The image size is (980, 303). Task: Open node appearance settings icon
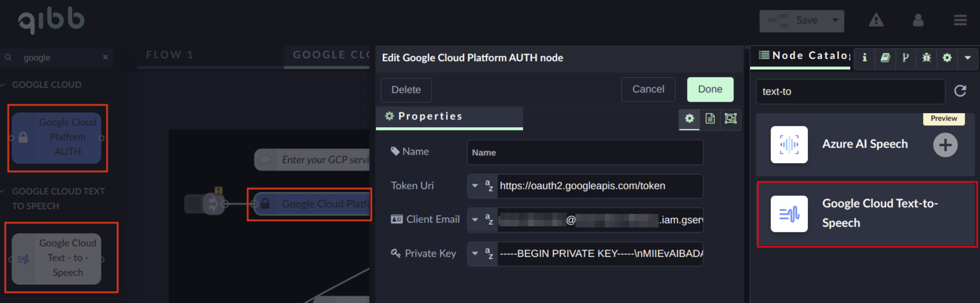point(731,118)
